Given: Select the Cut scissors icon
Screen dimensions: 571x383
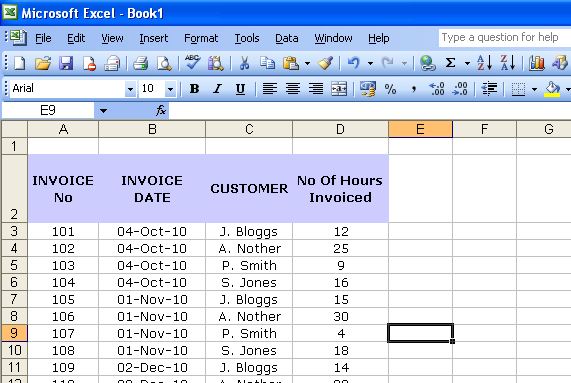Looking at the screenshot, I should click(244, 63).
